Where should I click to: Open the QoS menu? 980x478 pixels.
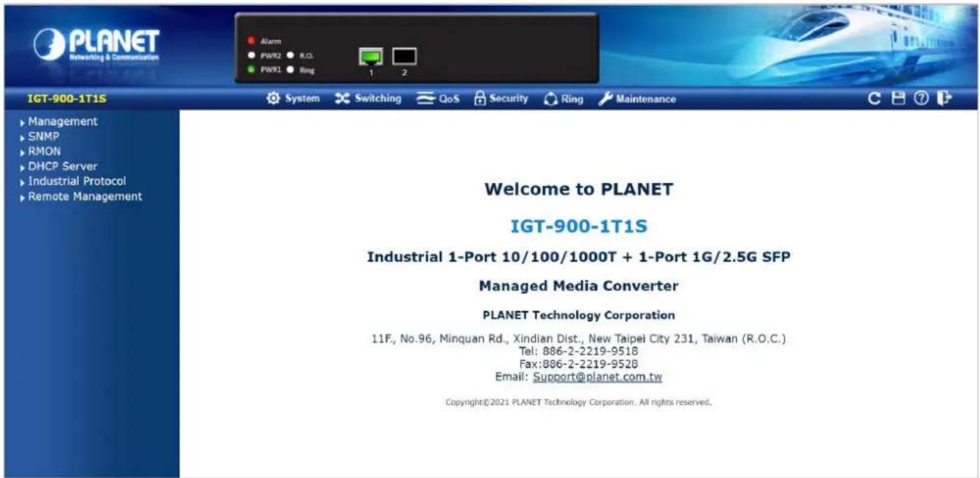point(438,98)
